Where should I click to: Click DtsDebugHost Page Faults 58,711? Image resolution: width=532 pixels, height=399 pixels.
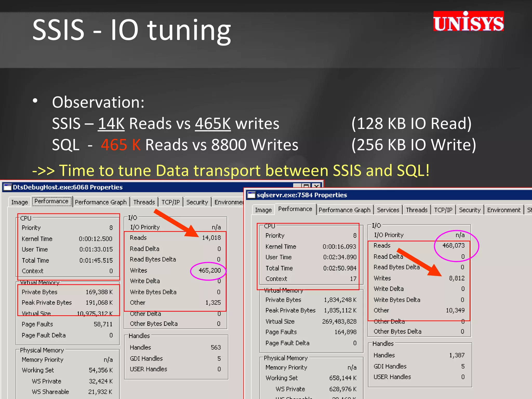[x=103, y=324]
